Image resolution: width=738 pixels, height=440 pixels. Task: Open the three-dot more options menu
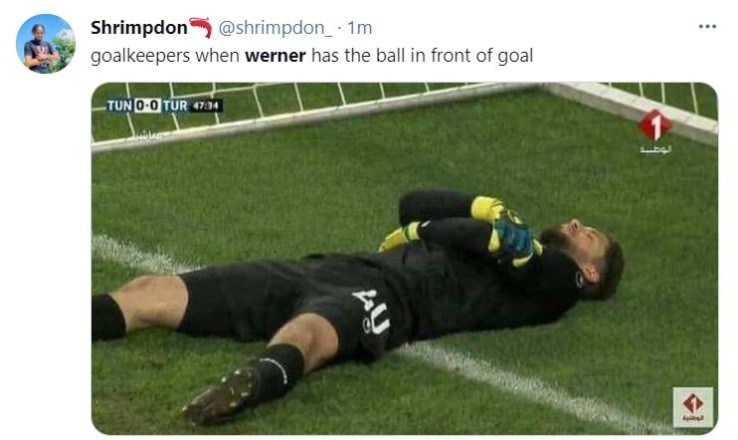707,27
